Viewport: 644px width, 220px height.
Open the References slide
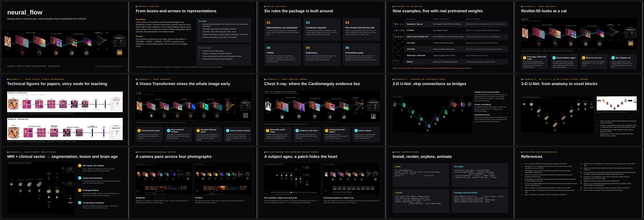coord(578,183)
